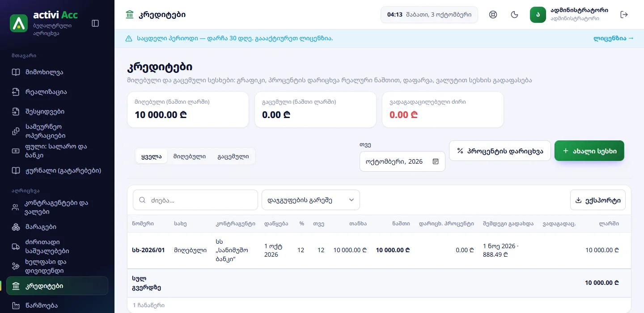644x313 pixels.
Task: Click into the ძიება... search field
Action: click(195, 200)
